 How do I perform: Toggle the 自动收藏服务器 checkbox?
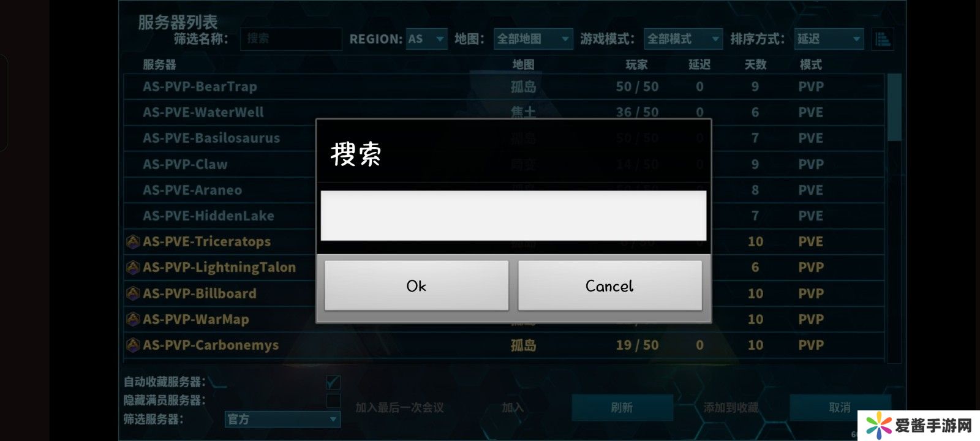point(333,382)
